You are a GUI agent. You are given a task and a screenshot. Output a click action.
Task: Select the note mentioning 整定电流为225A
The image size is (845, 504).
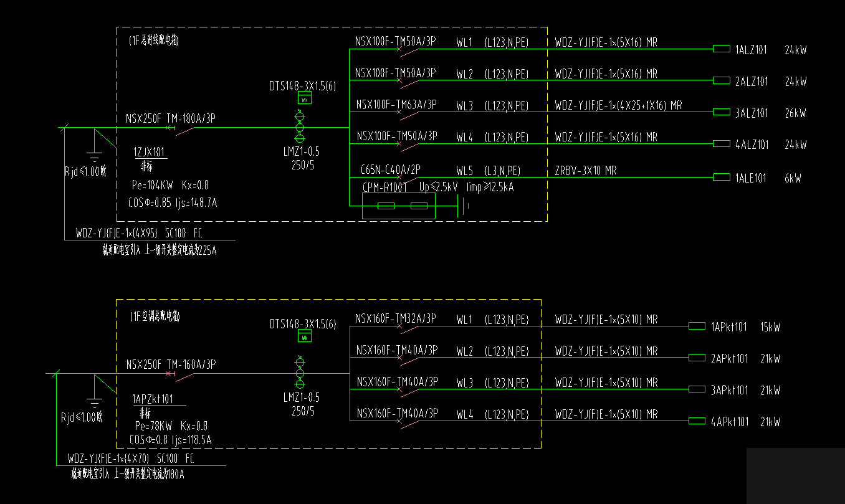pyautogui.click(x=160, y=250)
